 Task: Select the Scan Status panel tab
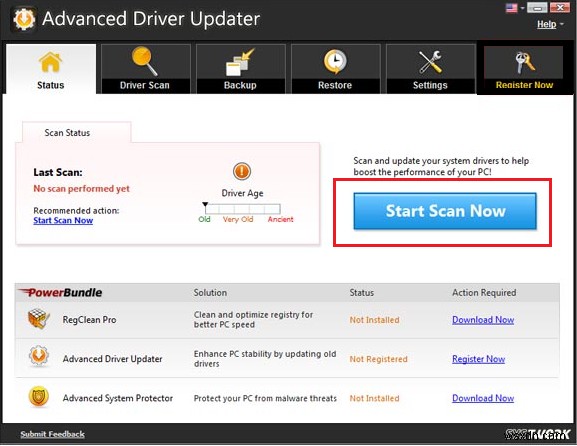click(x=77, y=132)
